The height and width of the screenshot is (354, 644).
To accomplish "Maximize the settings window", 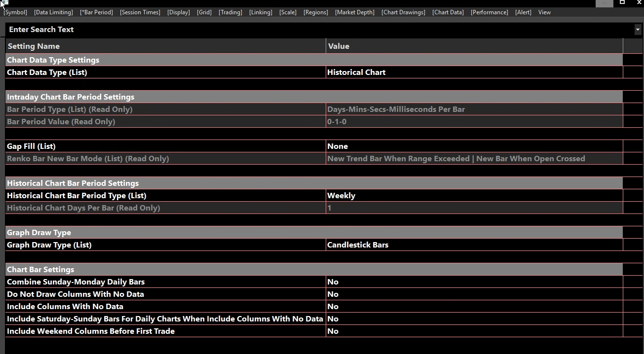I will [x=622, y=2].
